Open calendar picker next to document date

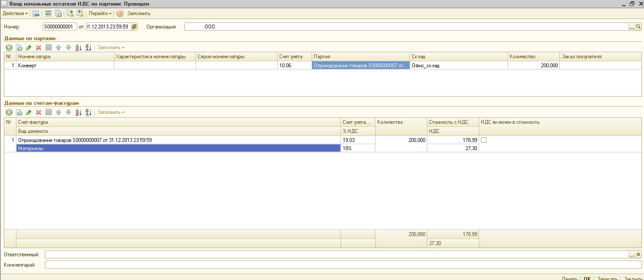coord(134,27)
